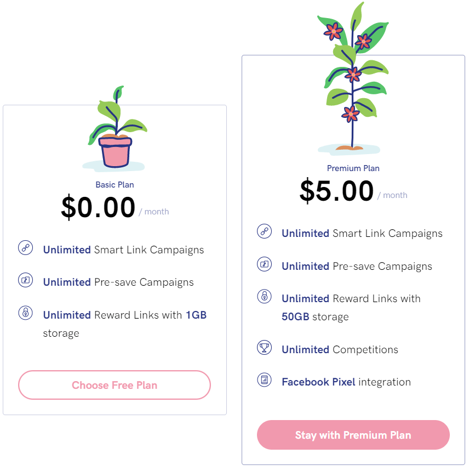Click the Competitions trophy icon
Viewport: 469px width, 476px height.
(x=264, y=348)
